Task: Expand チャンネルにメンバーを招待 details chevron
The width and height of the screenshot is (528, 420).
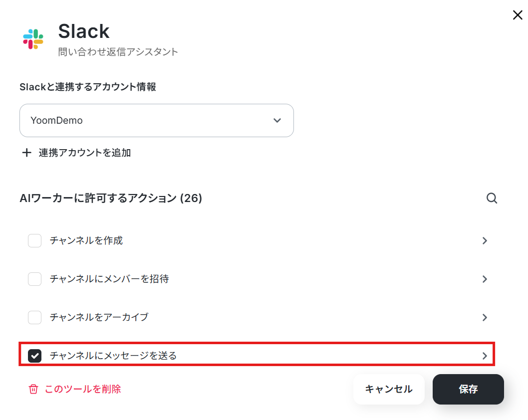Action: tap(485, 279)
